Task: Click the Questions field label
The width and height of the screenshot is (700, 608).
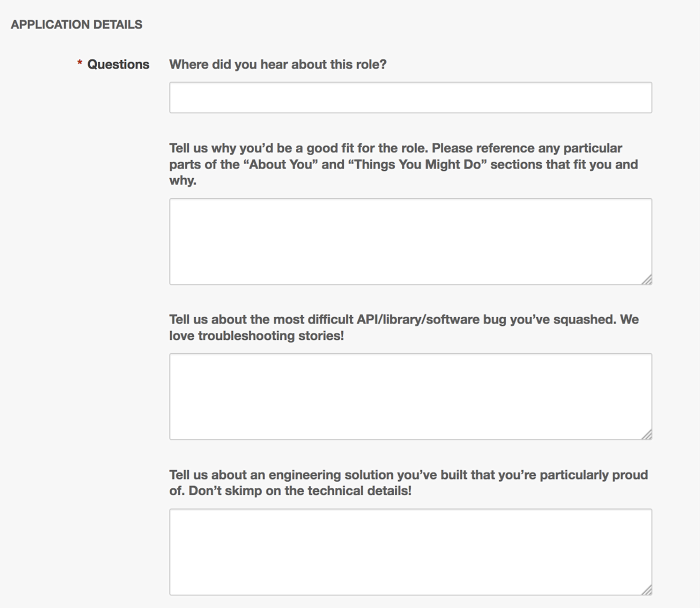Action: (118, 64)
